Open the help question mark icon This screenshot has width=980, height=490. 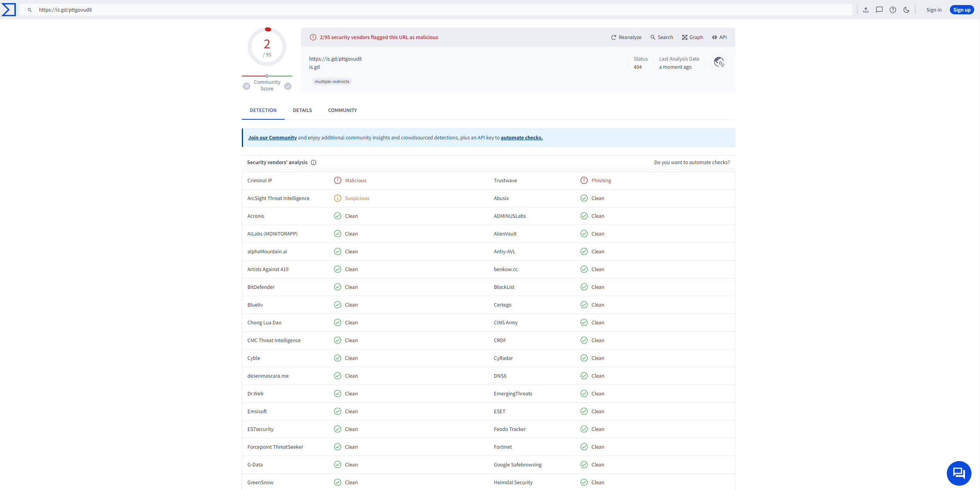coord(893,10)
